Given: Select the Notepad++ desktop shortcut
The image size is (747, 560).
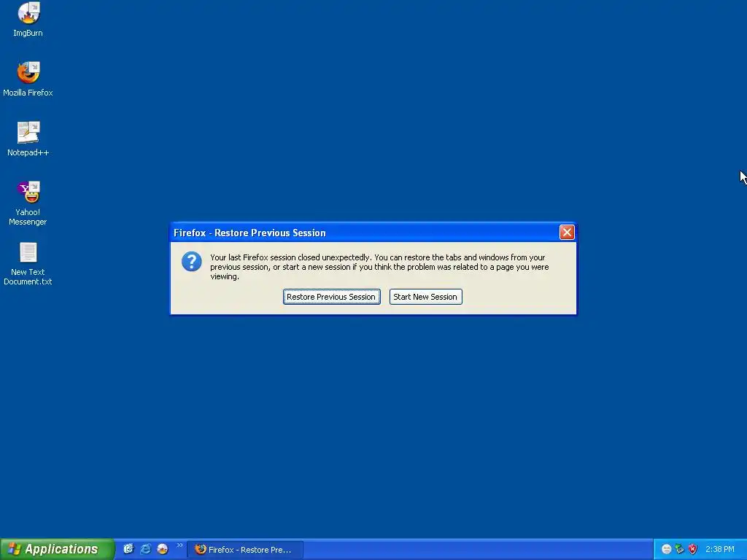Looking at the screenshot, I should (28, 139).
